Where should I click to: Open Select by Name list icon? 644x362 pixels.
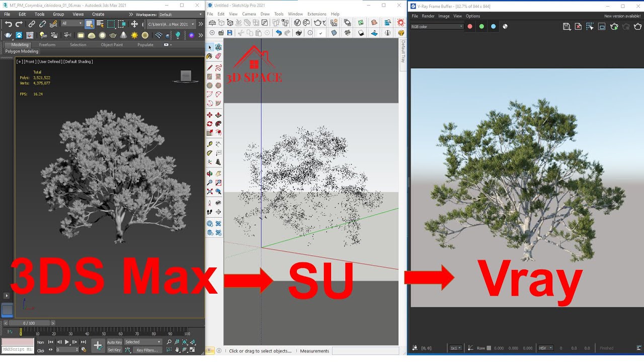pos(100,24)
